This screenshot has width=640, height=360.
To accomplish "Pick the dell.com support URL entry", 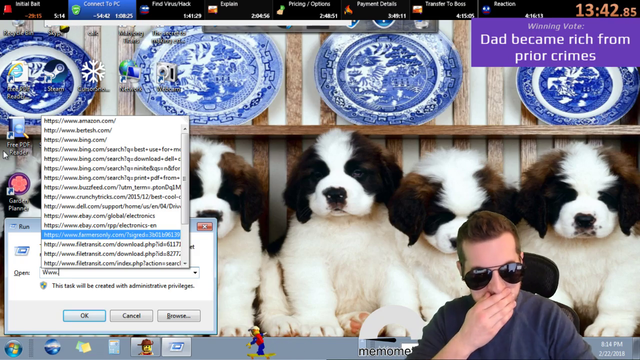I will (111, 207).
